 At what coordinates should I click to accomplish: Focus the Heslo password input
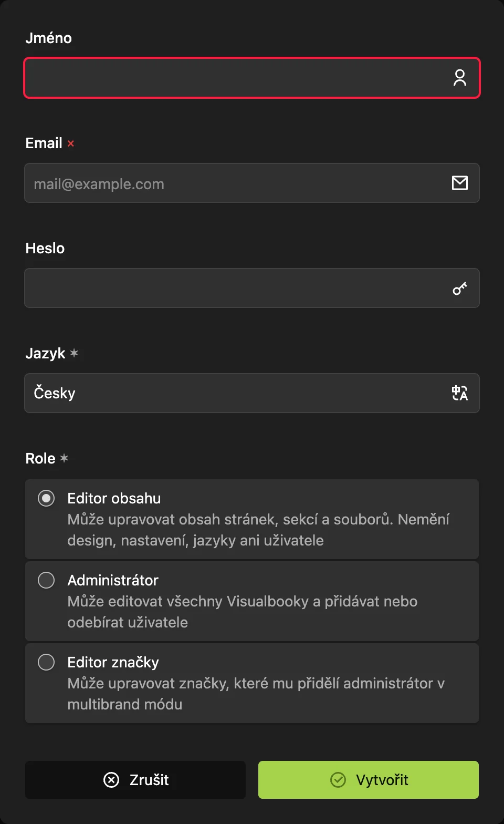click(252, 288)
